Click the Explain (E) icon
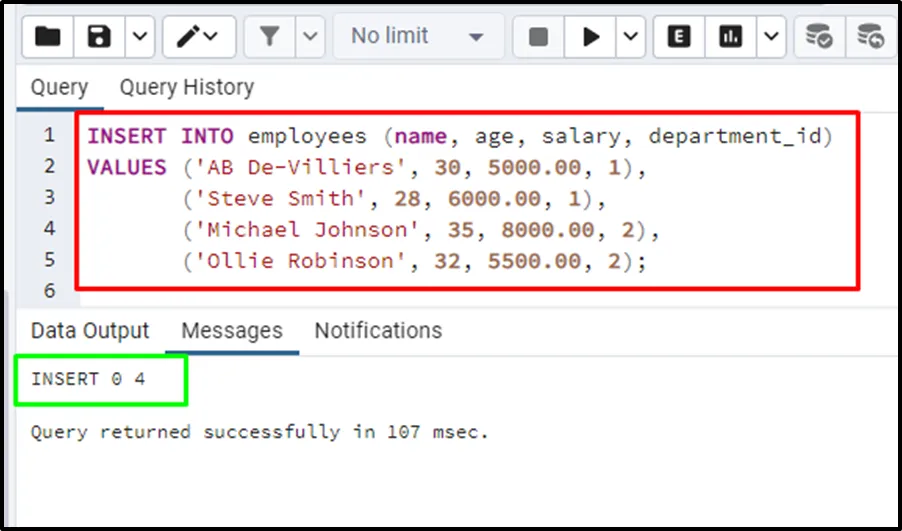Screen dimensions: 902x531 pyautogui.click(x=679, y=37)
